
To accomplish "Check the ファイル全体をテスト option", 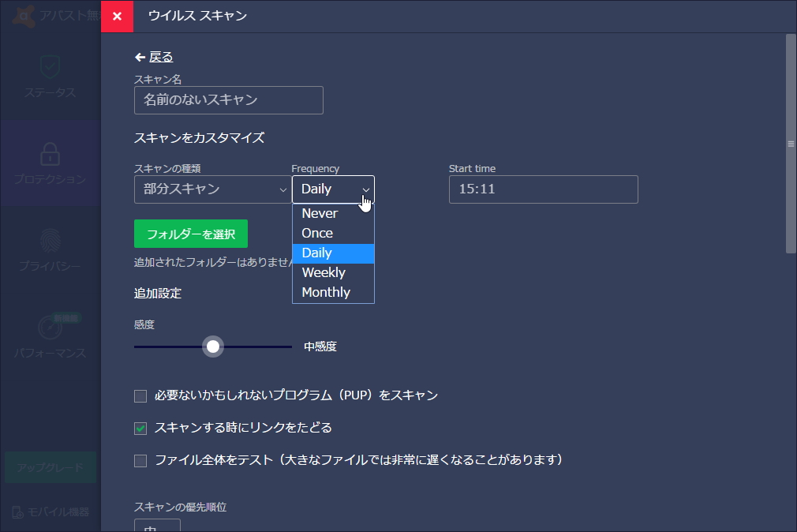I will click(140, 459).
